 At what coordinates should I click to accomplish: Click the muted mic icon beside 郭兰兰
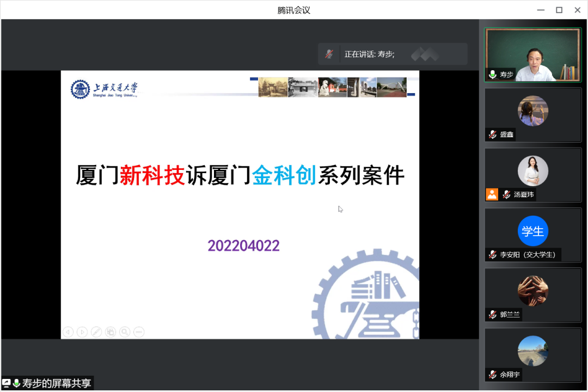click(x=493, y=314)
